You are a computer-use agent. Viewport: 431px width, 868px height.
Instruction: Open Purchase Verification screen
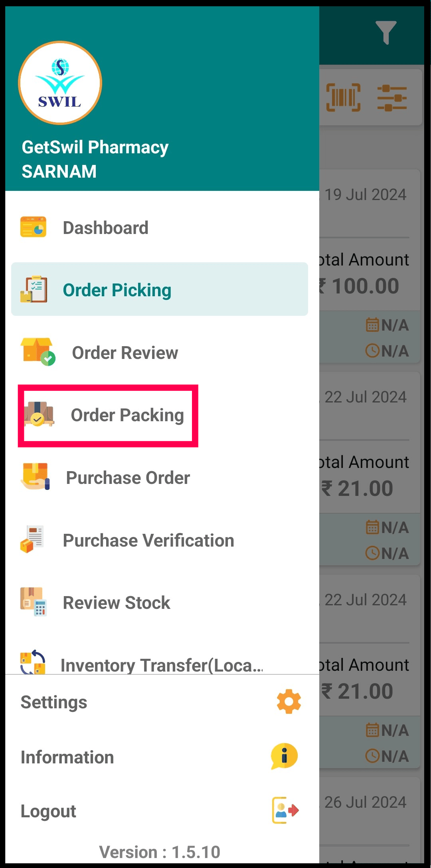(x=160, y=540)
